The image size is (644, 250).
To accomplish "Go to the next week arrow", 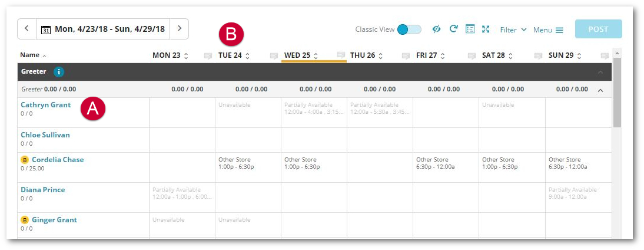I will click(x=180, y=28).
